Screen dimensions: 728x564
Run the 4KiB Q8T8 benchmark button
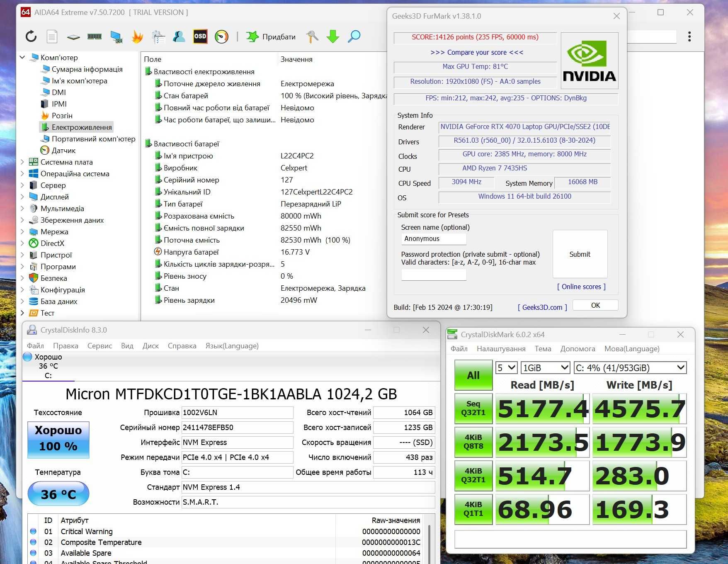tap(473, 442)
